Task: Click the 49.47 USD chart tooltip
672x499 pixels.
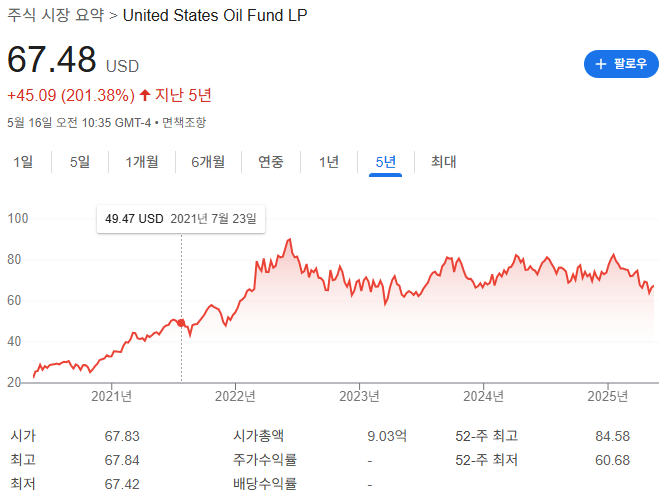Action: pos(181,219)
